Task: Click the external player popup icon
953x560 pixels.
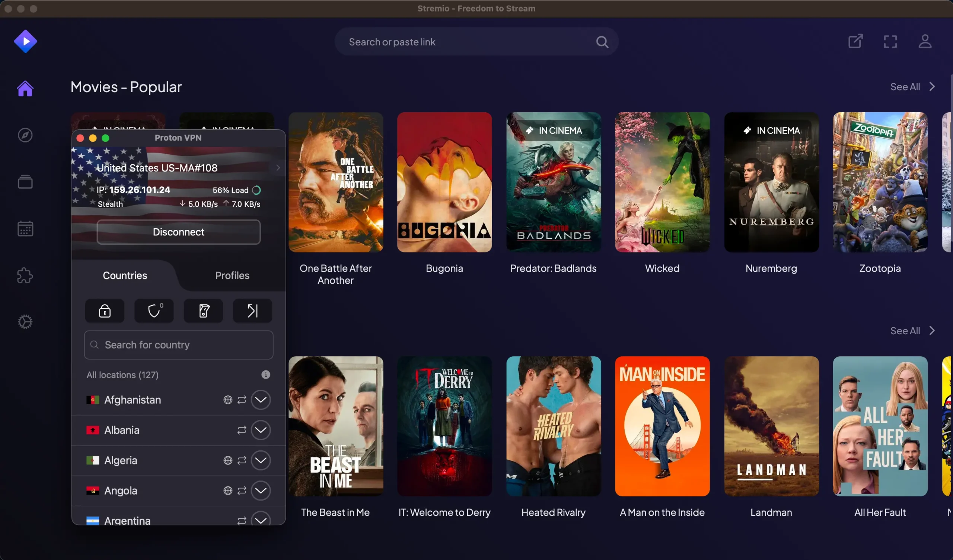Action: [x=856, y=42]
